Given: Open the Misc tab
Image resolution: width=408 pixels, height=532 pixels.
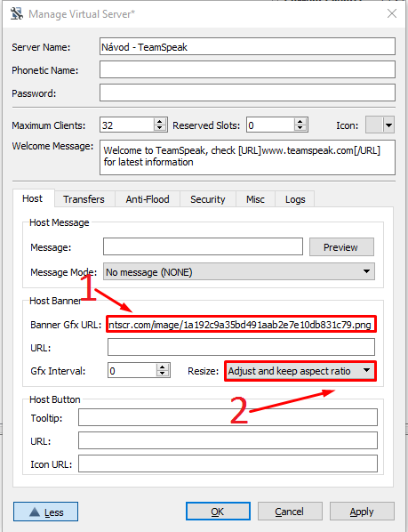Looking at the screenshot, I should tap(255, 199).
